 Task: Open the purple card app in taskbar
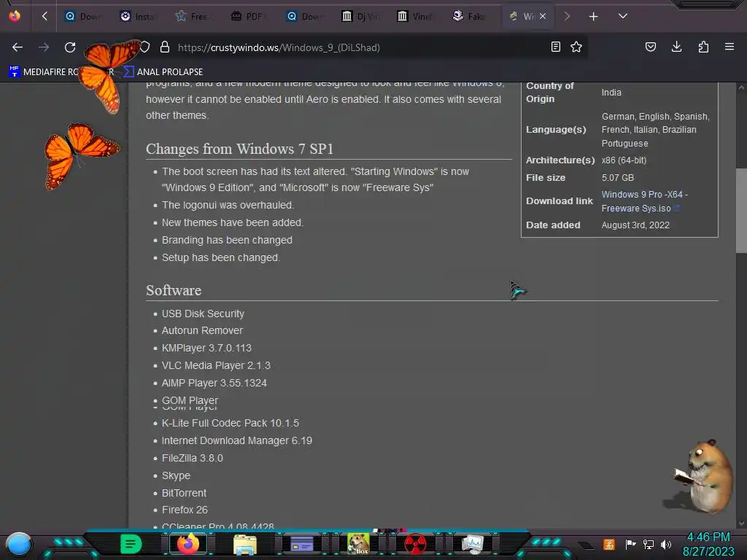[301, 544]
